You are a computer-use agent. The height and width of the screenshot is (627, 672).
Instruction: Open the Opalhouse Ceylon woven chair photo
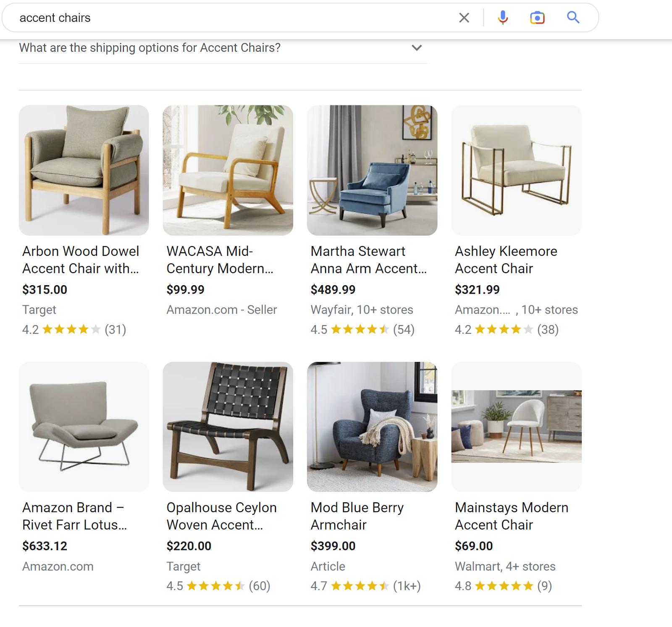[228, 427]
